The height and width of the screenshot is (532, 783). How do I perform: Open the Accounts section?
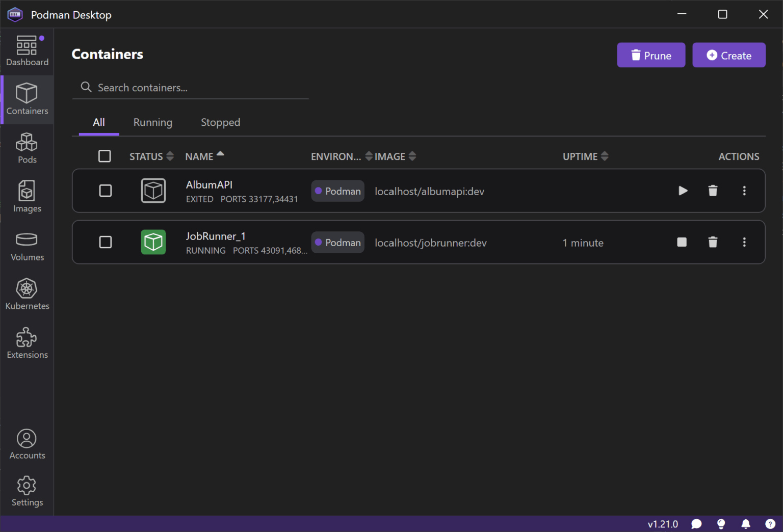click(27, 442)
